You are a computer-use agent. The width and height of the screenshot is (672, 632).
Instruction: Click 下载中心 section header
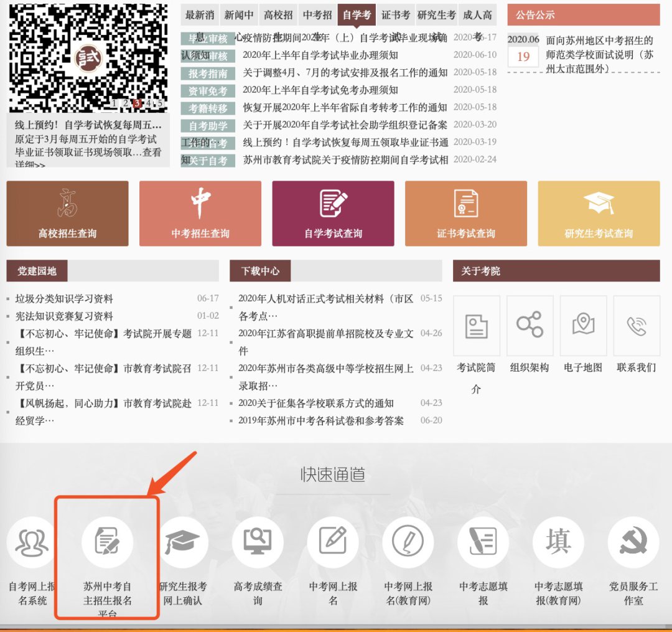[260, 271]
